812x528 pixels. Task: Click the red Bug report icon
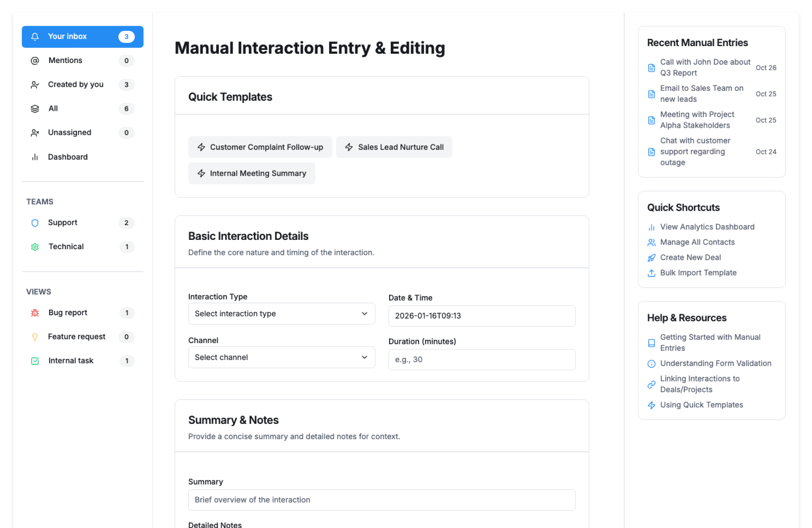click(35, 313)
